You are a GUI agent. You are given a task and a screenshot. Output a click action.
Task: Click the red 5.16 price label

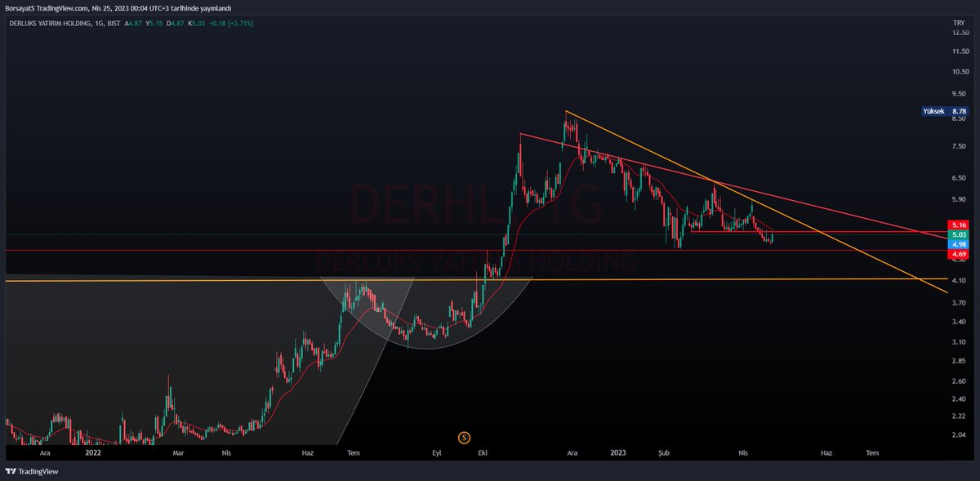960,225
